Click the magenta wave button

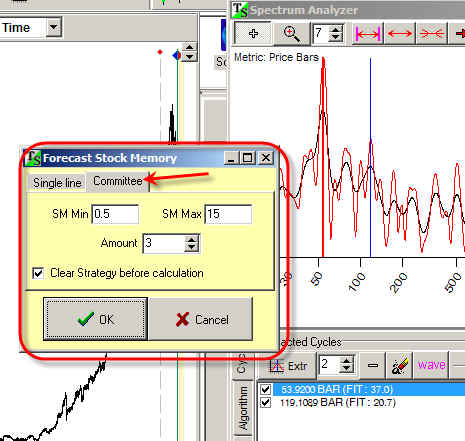pos(431,365)
